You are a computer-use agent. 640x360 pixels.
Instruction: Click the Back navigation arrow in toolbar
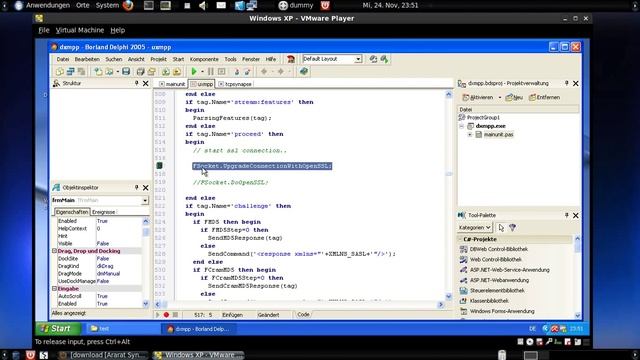point(264,71)
